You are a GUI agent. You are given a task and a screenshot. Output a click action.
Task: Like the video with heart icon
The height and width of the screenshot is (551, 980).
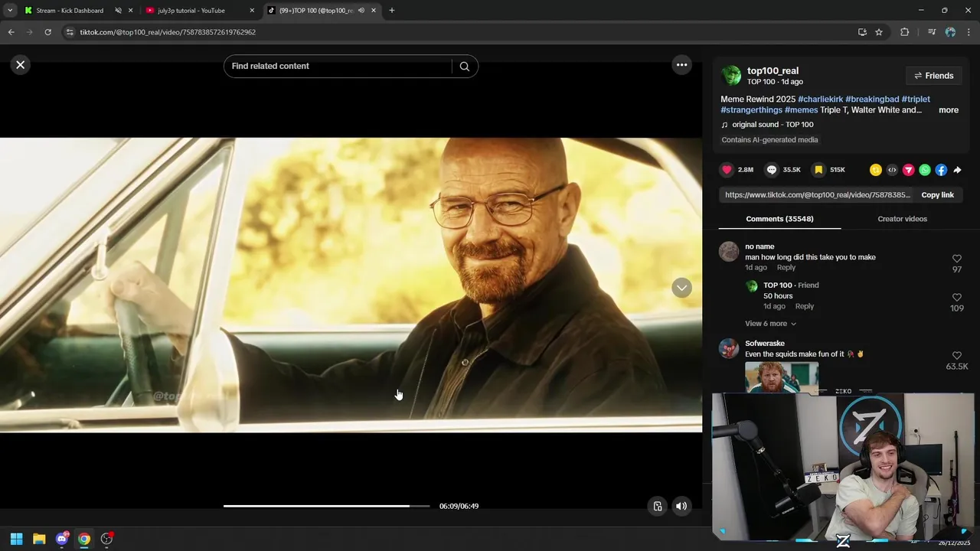coord(727,170)
